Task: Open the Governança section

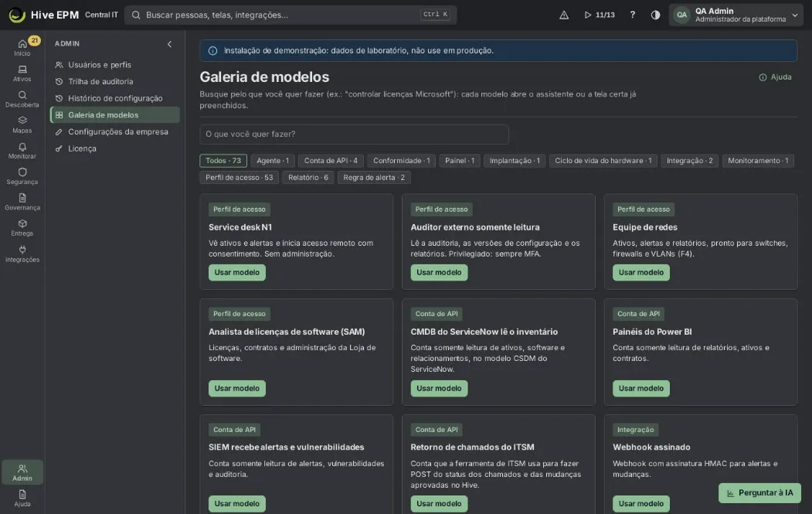Action: pyautogui.click(x=22, y=202)
